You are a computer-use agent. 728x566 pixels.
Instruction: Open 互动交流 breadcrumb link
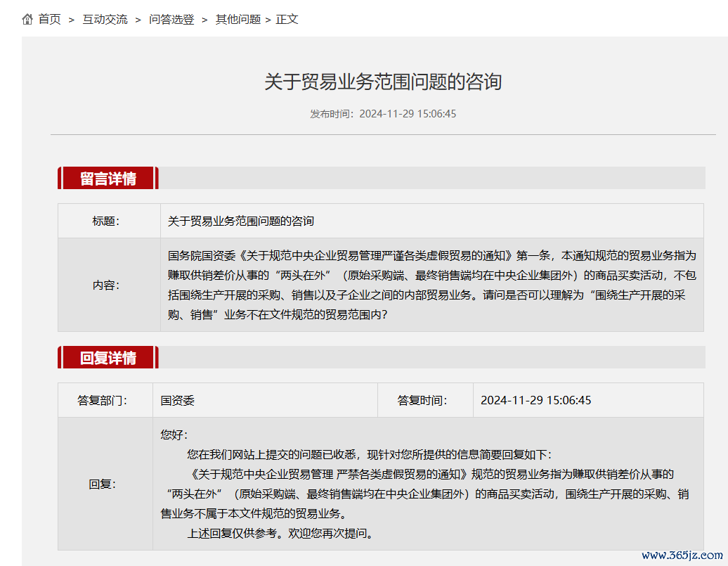[105, 20]
